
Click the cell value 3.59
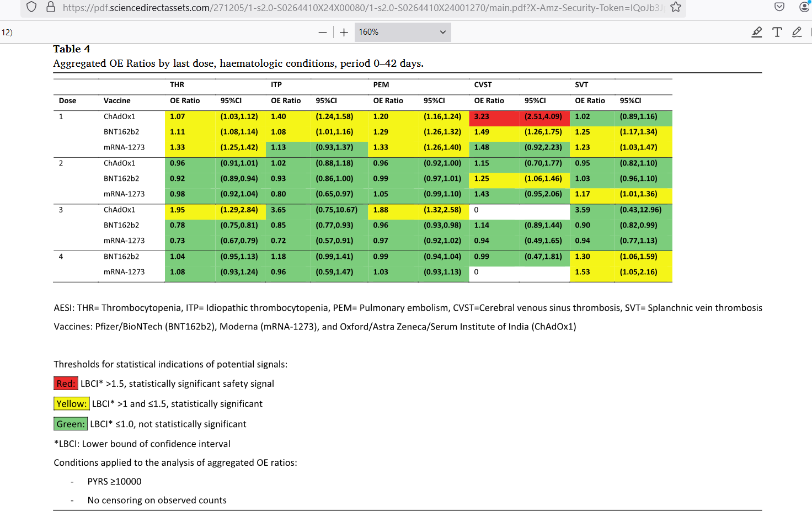click(x=583, y=210)
